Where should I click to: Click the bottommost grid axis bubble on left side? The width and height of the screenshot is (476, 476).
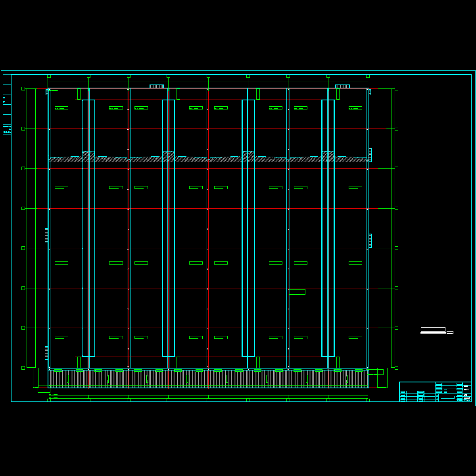tap(23, 368)
